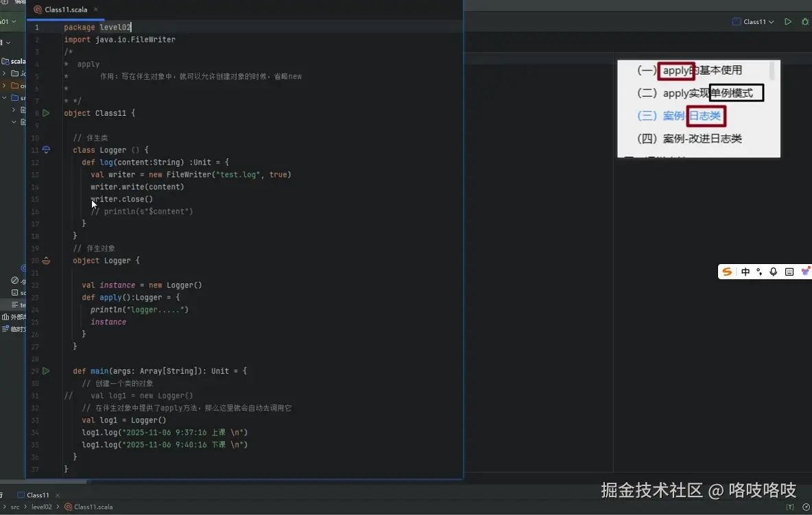Click line number 20 in the gutter
812x515 pixels.
point(35,261)
